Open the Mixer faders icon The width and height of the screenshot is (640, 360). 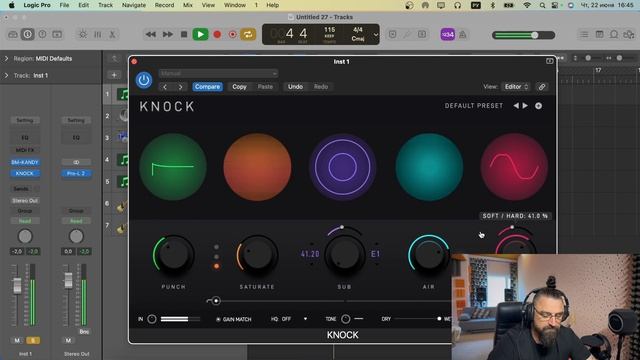[98, 35]
